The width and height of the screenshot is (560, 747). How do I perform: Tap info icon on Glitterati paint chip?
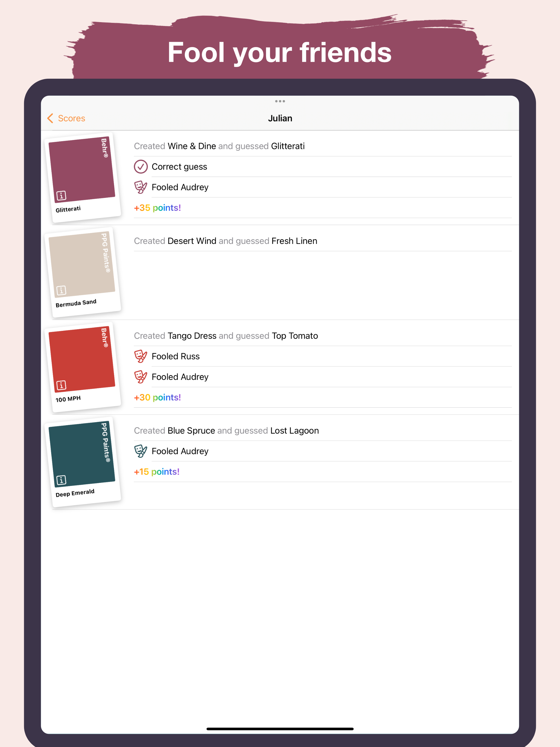pos(61,195)
